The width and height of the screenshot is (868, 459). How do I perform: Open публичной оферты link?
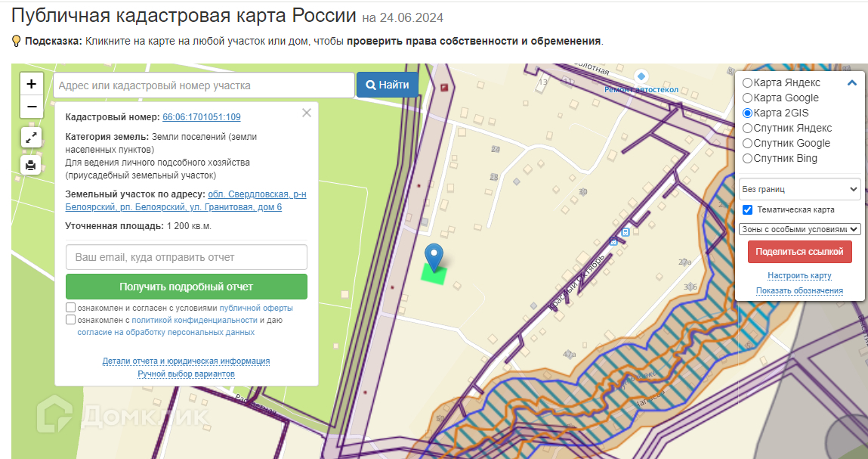(256, 309)
